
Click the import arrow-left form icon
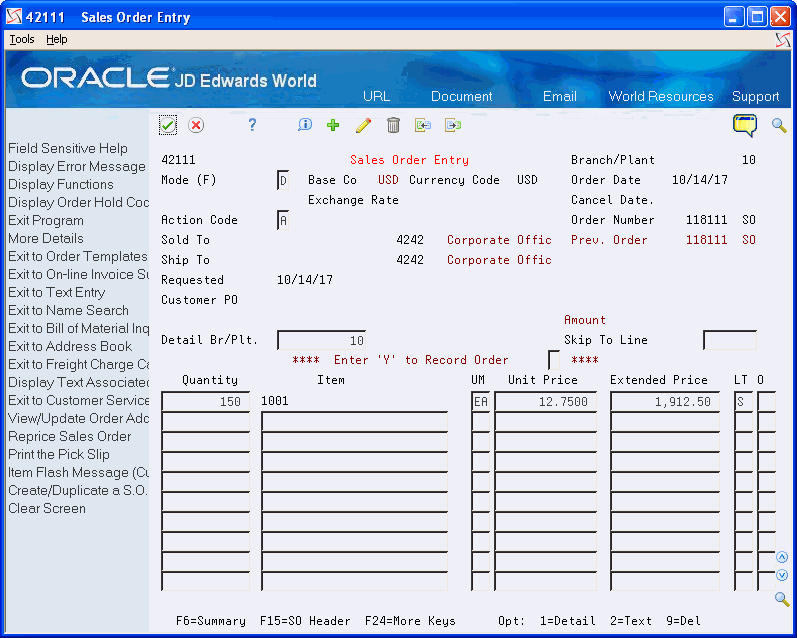pyautogui.click(x=423, y=125)
